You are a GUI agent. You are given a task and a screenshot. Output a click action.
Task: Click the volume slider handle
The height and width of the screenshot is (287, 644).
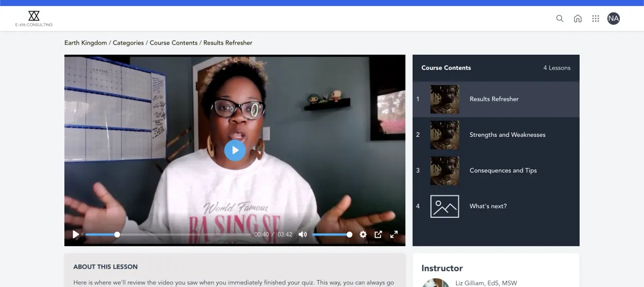tap(349, 234)
